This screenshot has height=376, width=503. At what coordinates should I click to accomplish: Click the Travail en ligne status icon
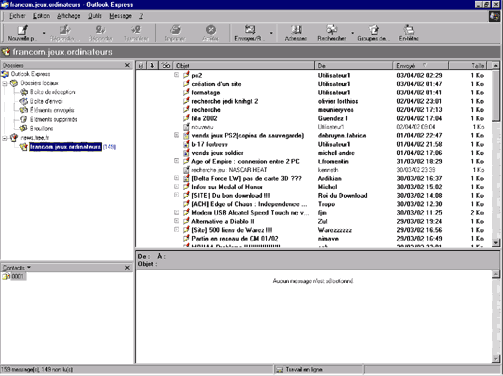279,369
